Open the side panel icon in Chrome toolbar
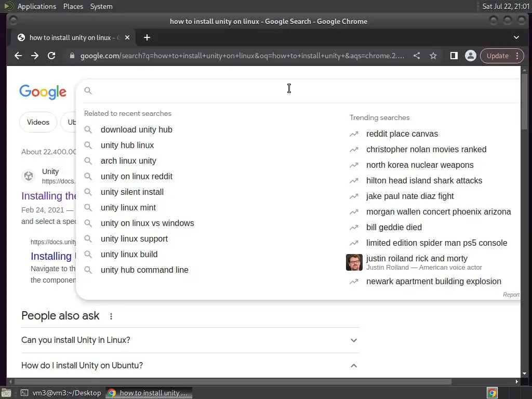This screenshot has height=399, width=532. coord(454,56)
